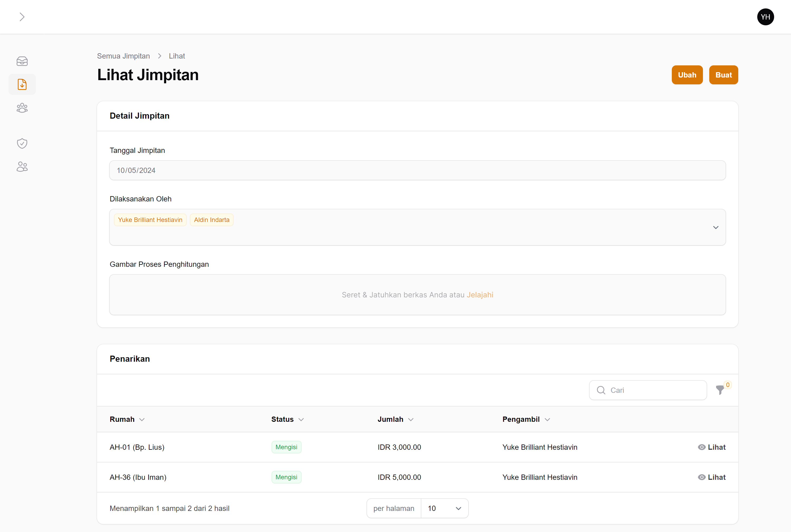Select the document download sidebar icon
Screen dimensions: 791x532
pos(22,84)
